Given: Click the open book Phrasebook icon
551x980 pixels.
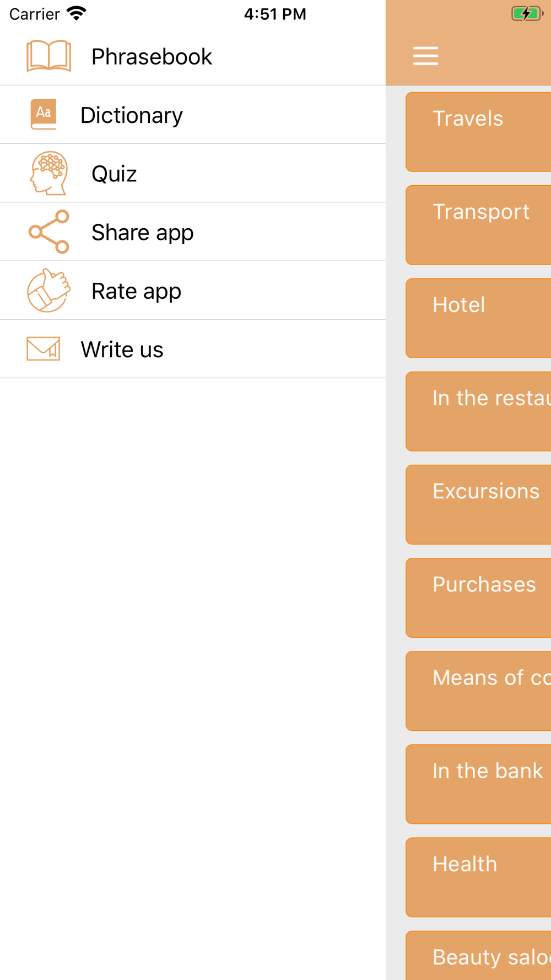Looking at the screenshot, I should [x=48, y=56].
